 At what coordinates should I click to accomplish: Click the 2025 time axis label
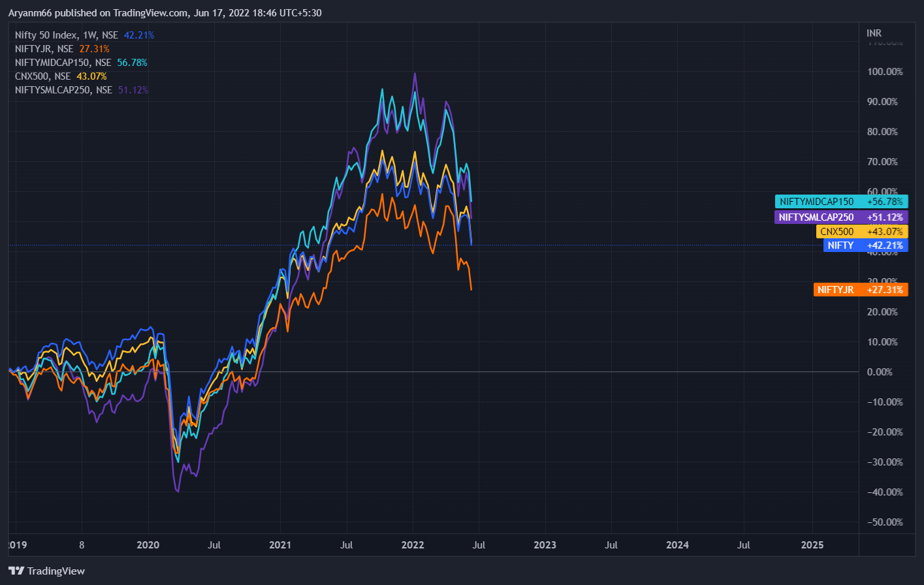pos(812,545)
